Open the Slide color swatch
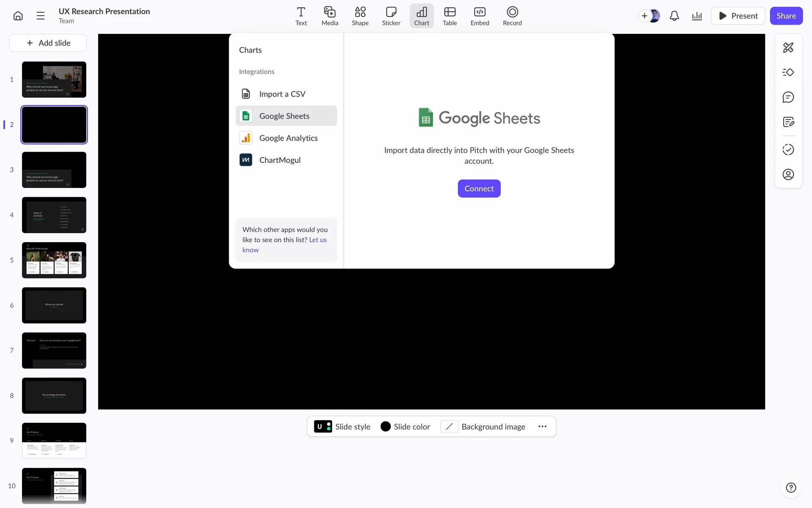This screenshot has height=508, width=812. 405,426
